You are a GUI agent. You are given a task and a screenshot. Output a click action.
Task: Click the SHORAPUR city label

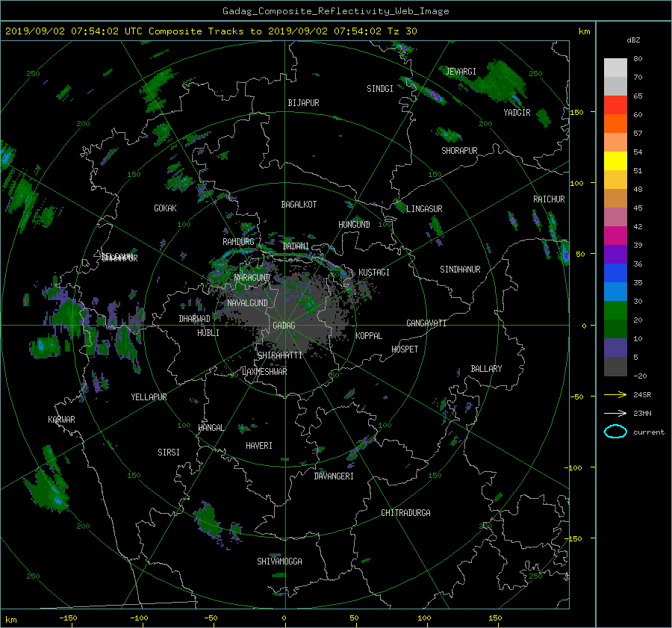(459, 151)
